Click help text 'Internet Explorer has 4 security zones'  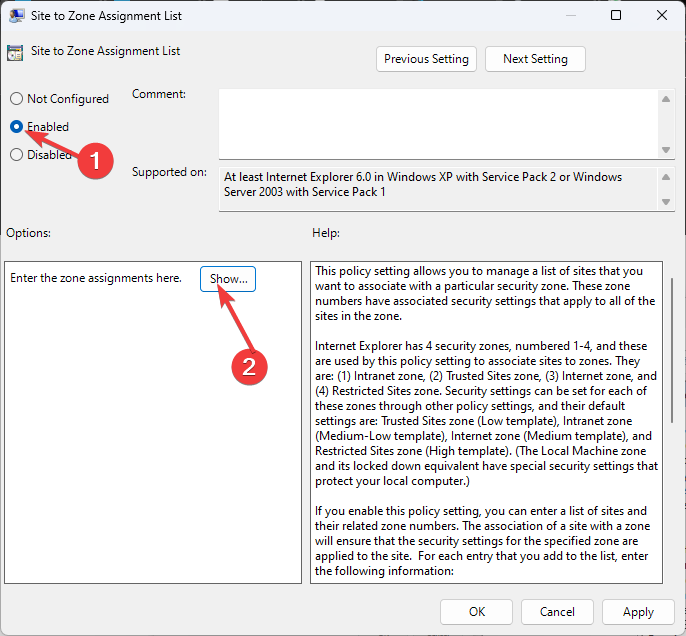click(x=413, y=346)
